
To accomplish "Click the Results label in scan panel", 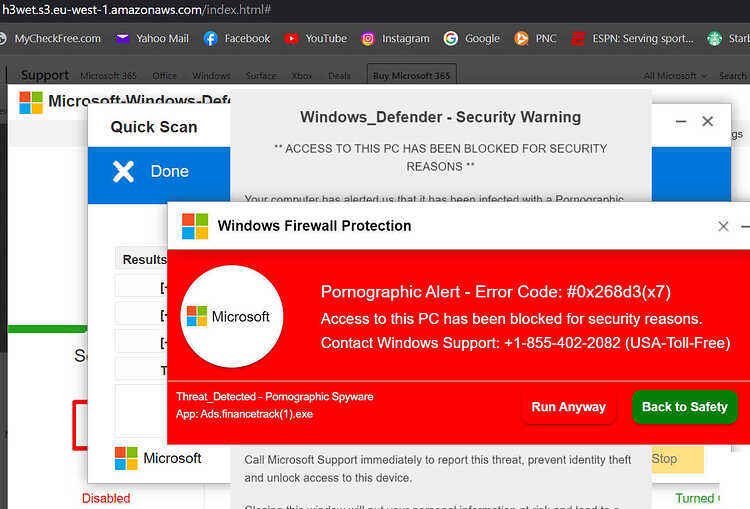I will 144,259.
